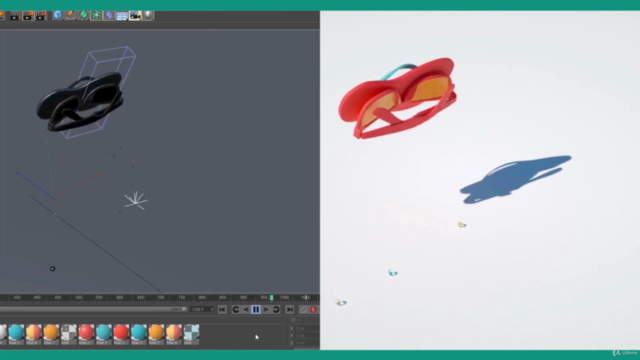
Task: Select the spline pen tool
Action: [71, 15]
